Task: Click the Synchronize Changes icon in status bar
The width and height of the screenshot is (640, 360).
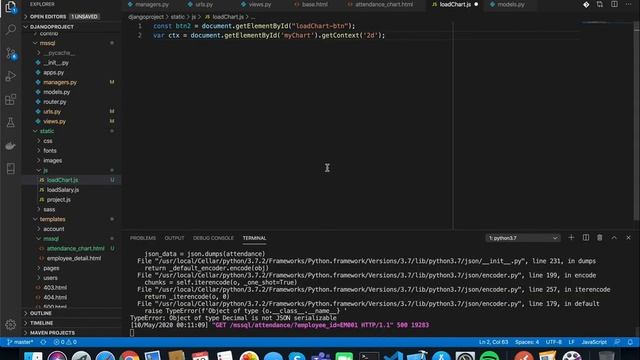Action: 43,342
